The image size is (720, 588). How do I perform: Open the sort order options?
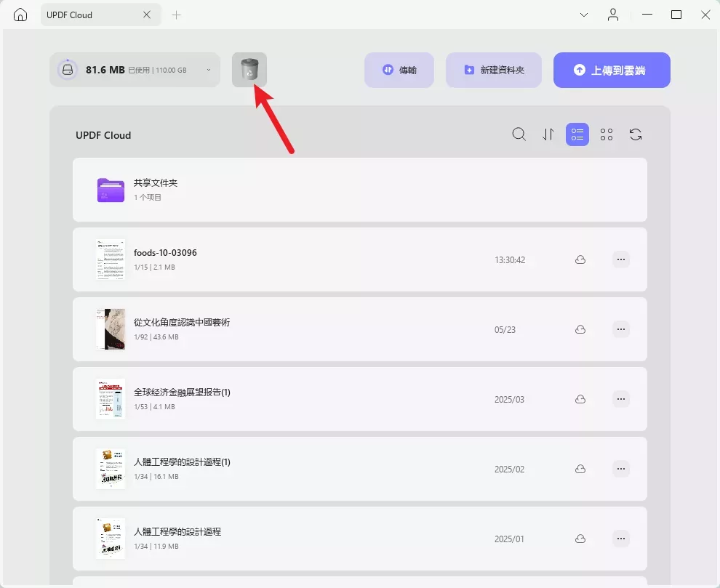tap(548, 134)
